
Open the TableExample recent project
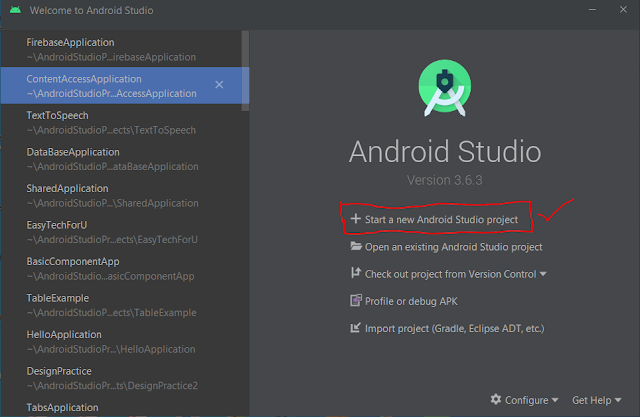click(121, 305)
